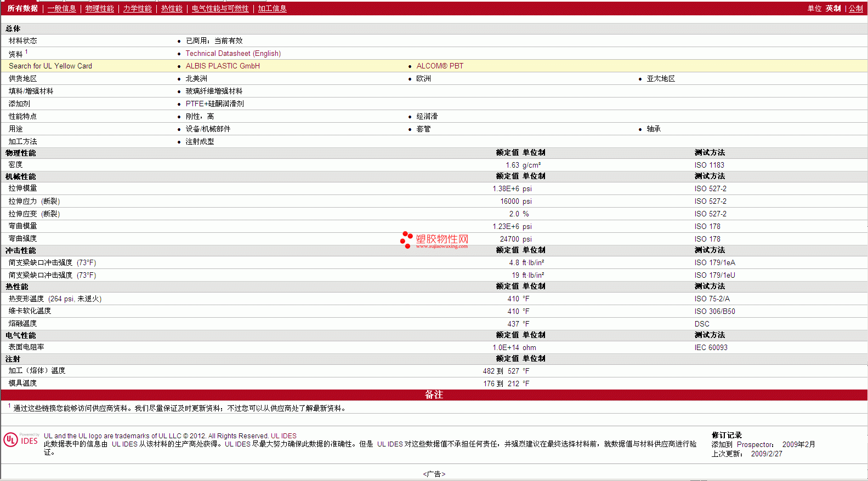Switch to the 物理性能 tab
The height and width of the screenshot is (481, 868).
click(x=99, y=9)
